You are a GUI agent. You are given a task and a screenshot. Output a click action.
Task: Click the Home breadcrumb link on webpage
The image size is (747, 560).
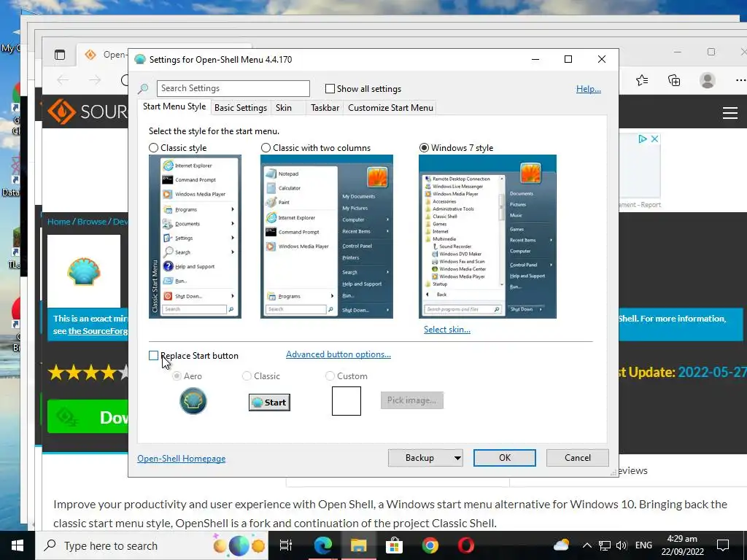tap(58, 222)
